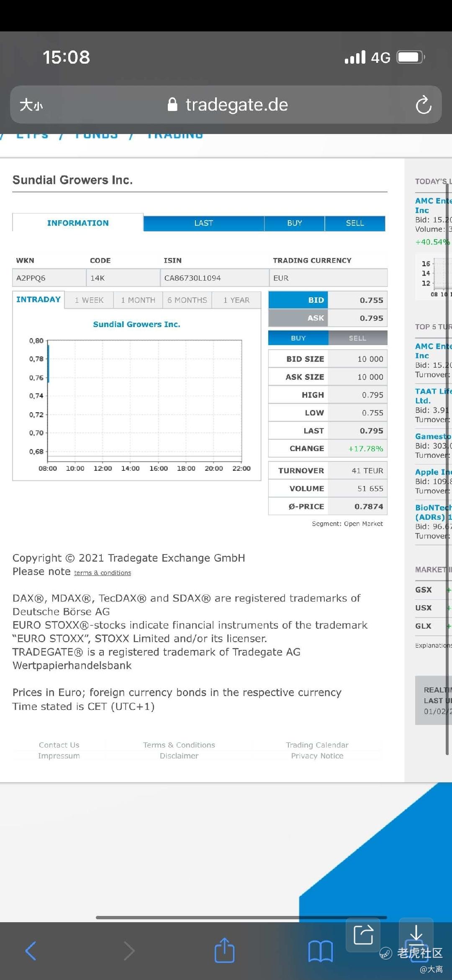Switch chart to 6 MONTHS
Screen dimensions: 452x980
click(x=187, y=300)
